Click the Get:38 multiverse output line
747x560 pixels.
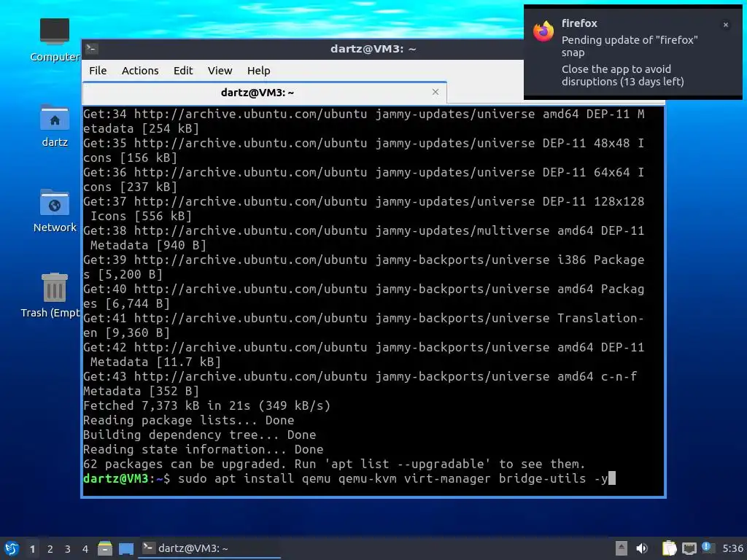point(364,238)
